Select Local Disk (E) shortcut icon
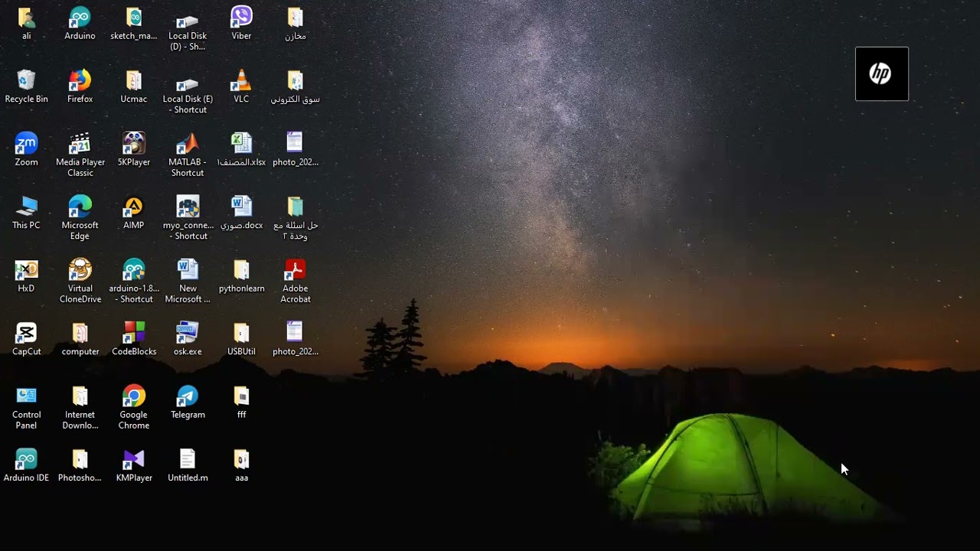Image resolution: width=980 pixels, height=551 pixels. point(188,83)
